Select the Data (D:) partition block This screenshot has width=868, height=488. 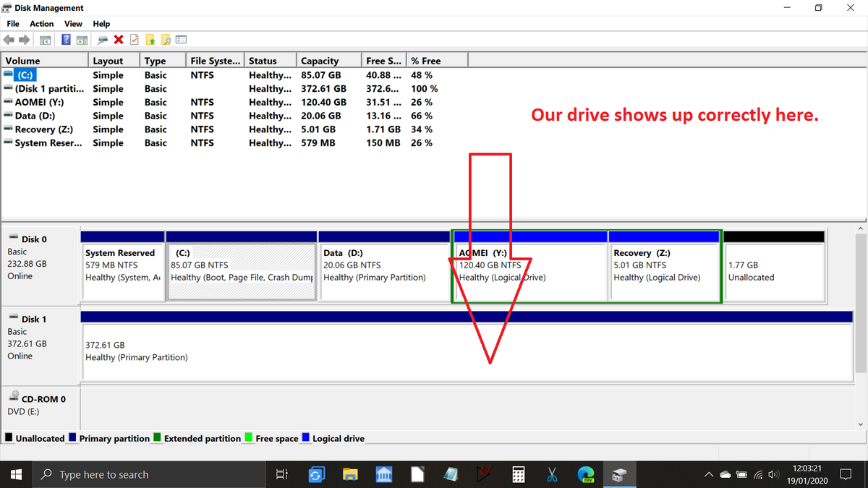(x=383, y=267)
